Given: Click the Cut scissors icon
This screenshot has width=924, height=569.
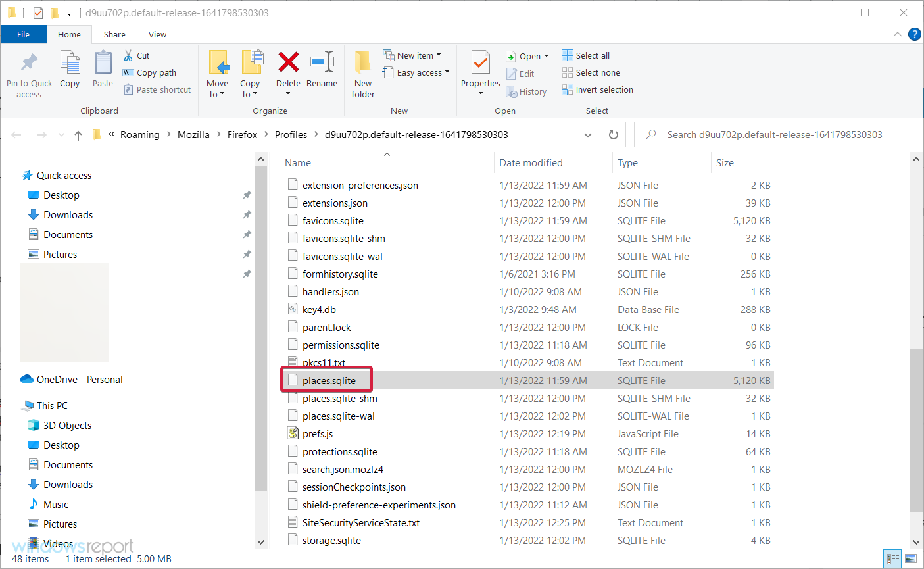Looking at the screenshot, I should coord(128,56).
